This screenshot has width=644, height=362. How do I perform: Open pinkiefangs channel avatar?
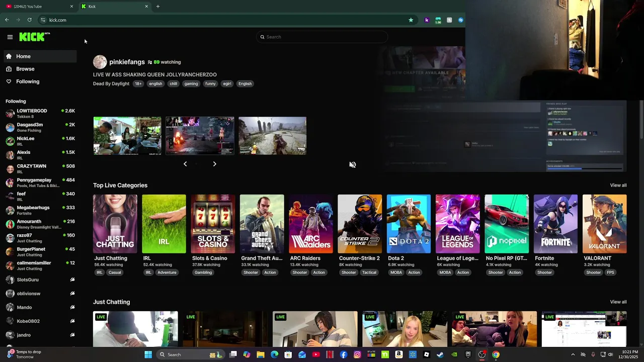[x=100, y=62]
